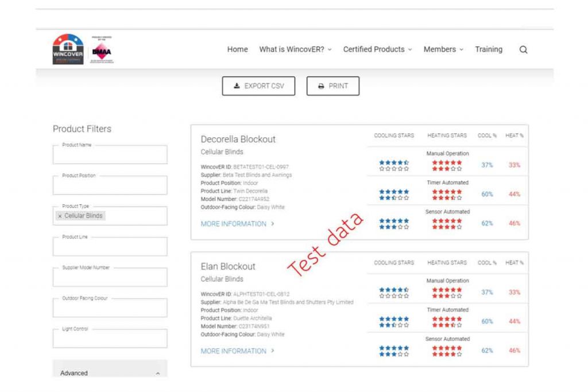
Task: Click Elan Timer Automated heating stars
Action: tap(447, 322)
